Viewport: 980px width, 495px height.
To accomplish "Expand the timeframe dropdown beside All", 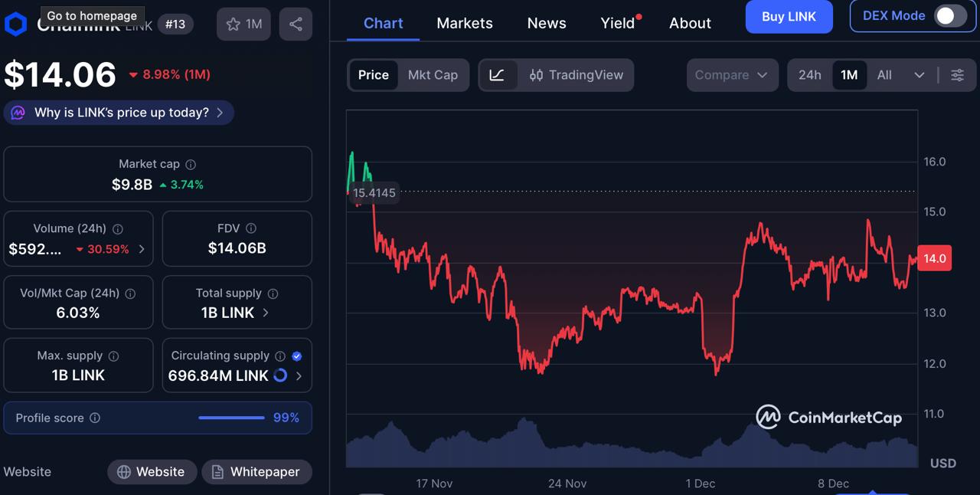I will coord(920,75).
